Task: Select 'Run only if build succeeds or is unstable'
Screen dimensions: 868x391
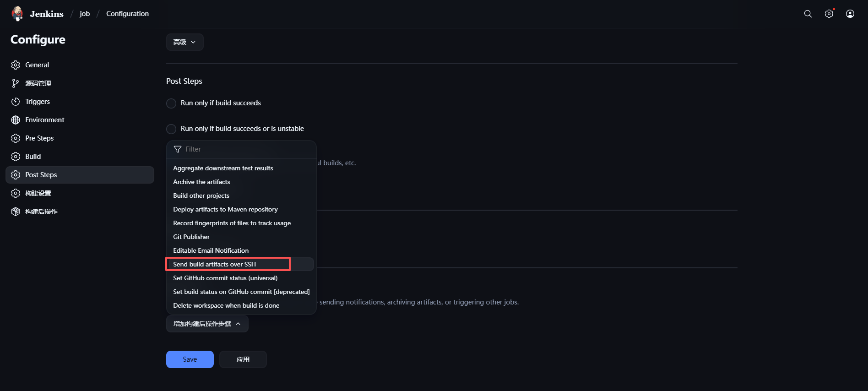Action: pyautogui.click(x=171, y=129)
